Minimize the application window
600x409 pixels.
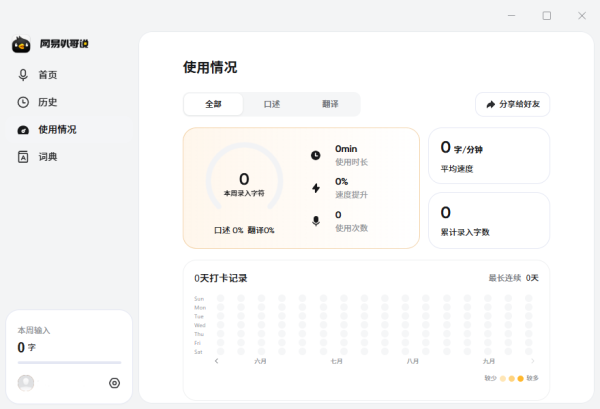point(512,16)
